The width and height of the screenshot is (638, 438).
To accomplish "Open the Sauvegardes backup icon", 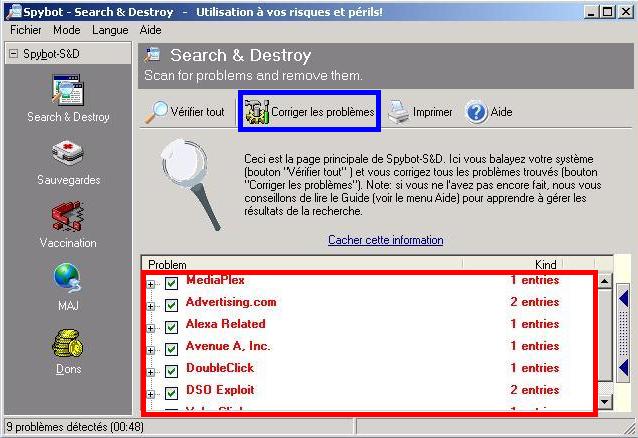I will pyautogui.click(x=68, y=155).
